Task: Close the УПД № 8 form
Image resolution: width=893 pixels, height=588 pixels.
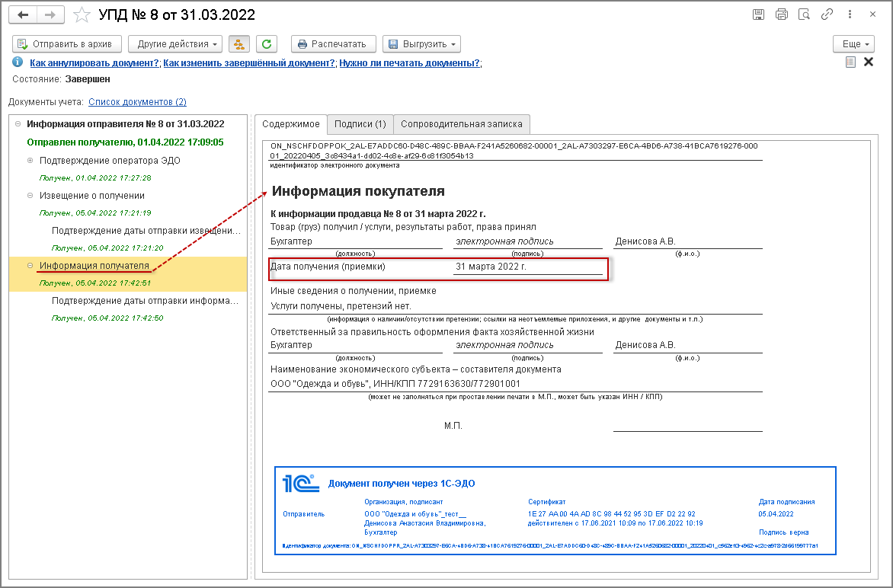Action: click(x=872, y=14)
